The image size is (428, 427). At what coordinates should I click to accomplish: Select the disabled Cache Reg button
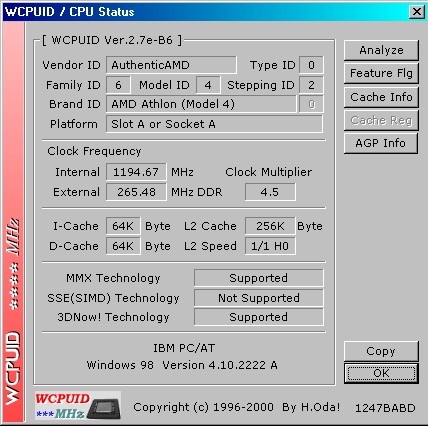(x=381, y=120)
